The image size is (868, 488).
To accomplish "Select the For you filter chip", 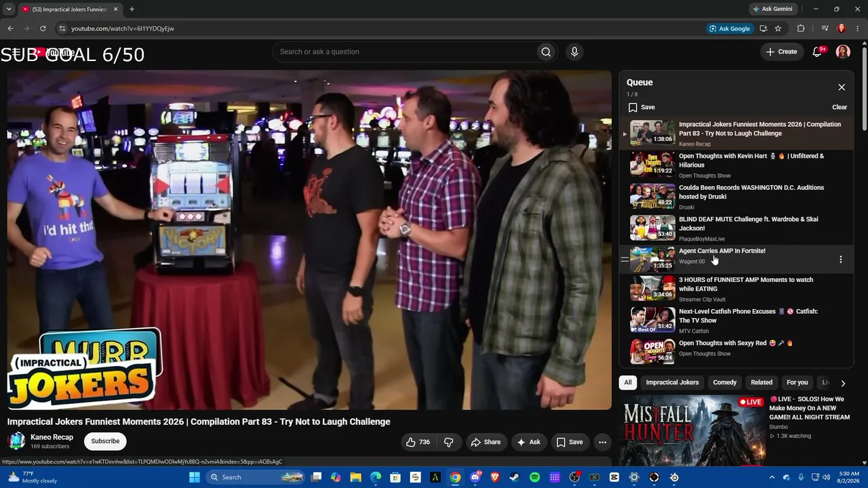I will pos(797,382).
